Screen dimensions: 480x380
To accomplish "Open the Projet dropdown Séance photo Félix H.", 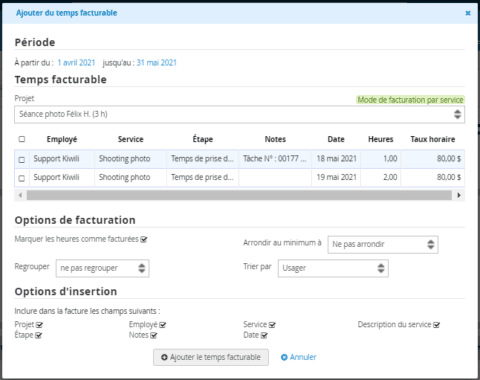I will 239,114.
